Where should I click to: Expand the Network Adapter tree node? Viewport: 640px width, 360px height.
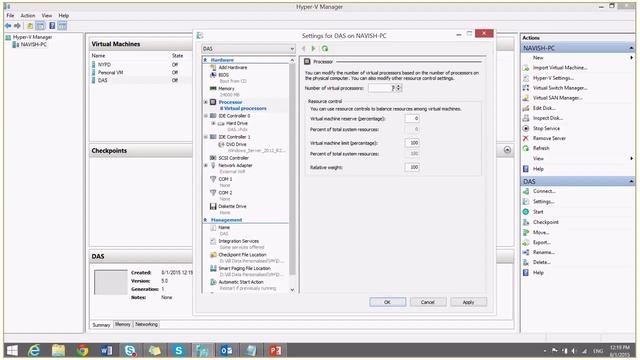pyautogui.click(x=206, y=165)
